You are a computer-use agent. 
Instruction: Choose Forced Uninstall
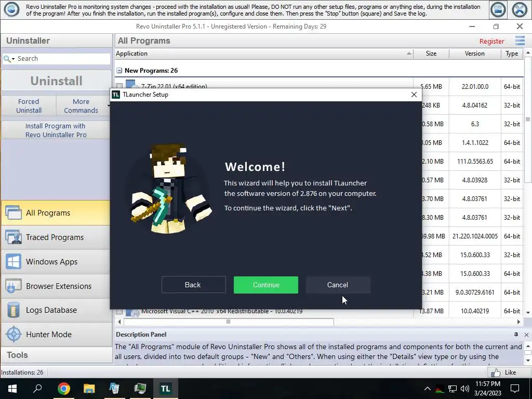[x=29, y=106]
